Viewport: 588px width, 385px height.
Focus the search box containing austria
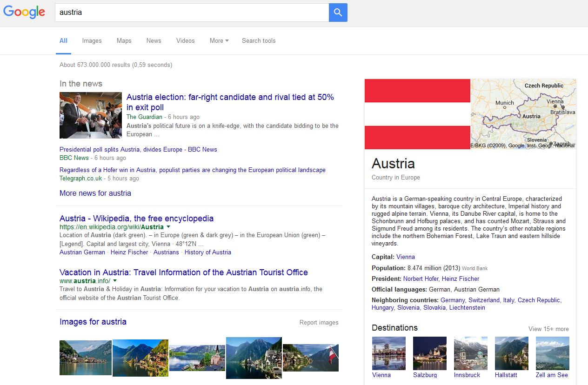coord(192,13)
